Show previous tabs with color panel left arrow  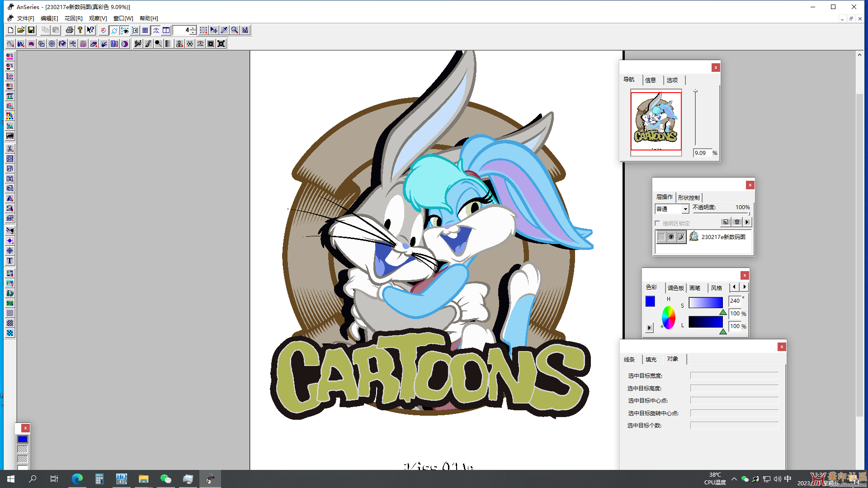(x=734, y=287)
